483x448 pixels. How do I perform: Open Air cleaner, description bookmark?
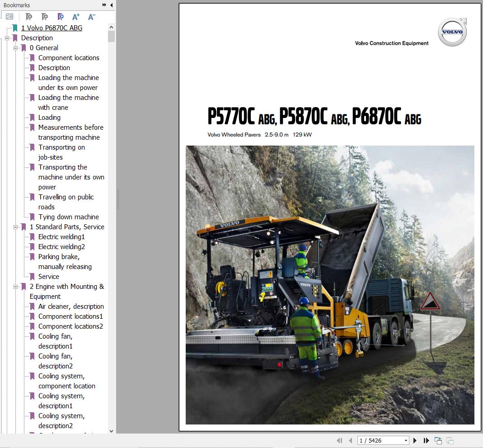pos(71,306)
